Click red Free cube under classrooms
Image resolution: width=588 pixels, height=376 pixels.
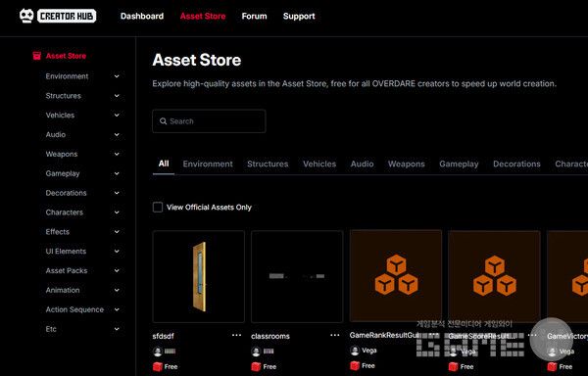coord(256,366)
